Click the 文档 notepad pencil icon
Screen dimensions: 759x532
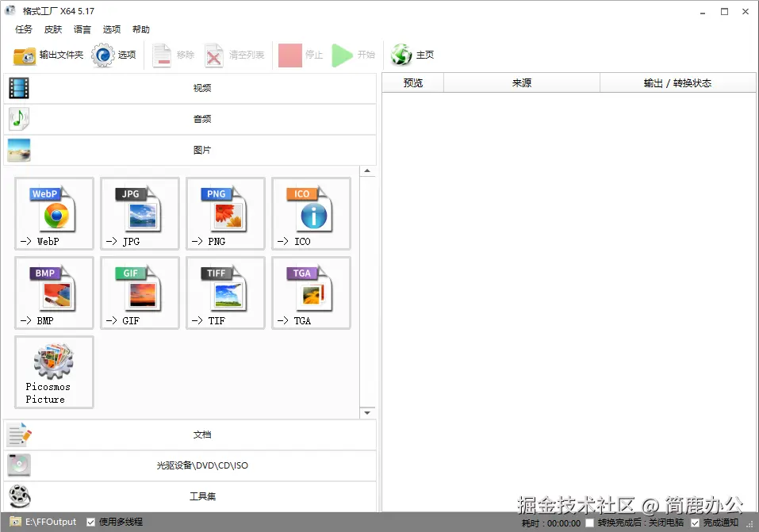tap(19, 434)
